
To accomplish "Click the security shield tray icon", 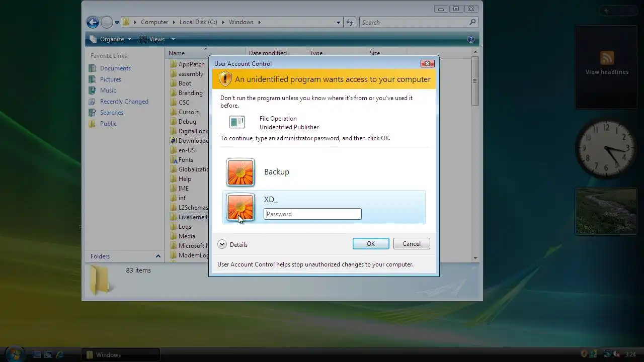I will [584, 354].
